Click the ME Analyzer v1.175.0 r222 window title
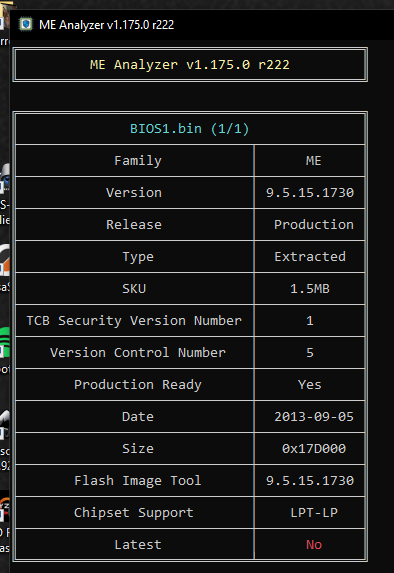The height and width of the screenshot is (573, 394). point(106,25)
